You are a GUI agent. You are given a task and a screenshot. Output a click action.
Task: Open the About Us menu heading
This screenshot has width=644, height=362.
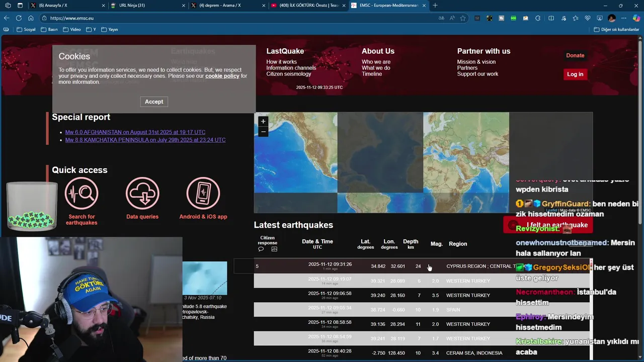[x=378, y=51]
